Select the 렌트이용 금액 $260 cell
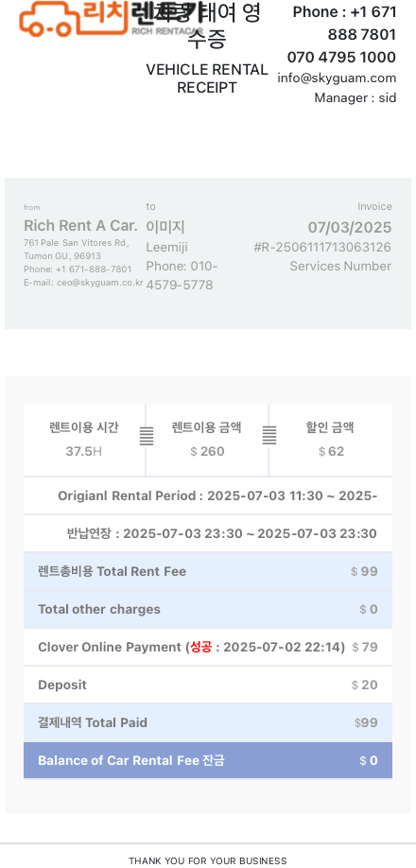416x868 pixels. (207, 440)
